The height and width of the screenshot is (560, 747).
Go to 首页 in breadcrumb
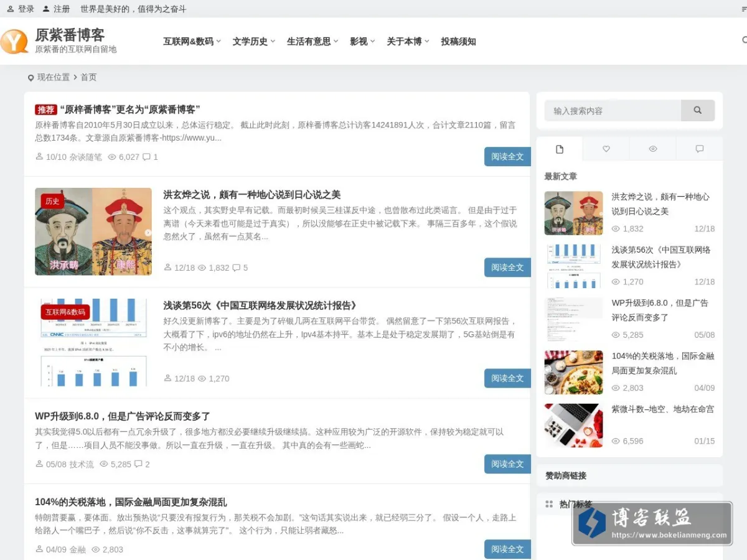click(88, 77)
